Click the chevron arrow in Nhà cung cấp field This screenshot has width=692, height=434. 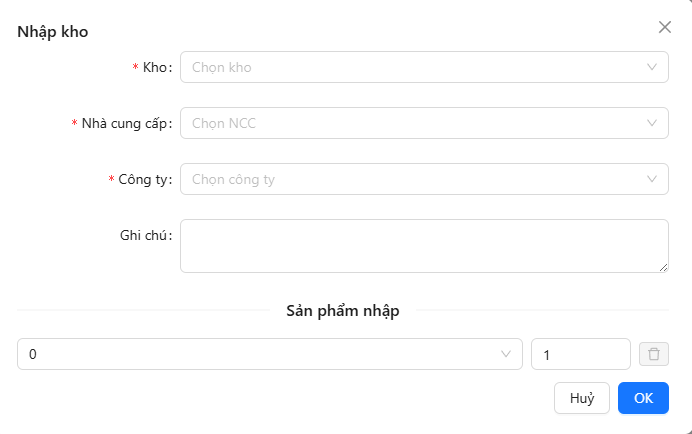pos(652,123)
